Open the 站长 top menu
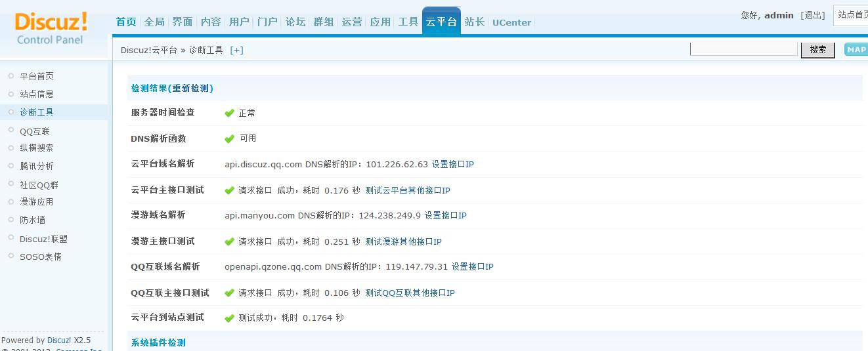The image size is (868, 351). pos(475,22)
